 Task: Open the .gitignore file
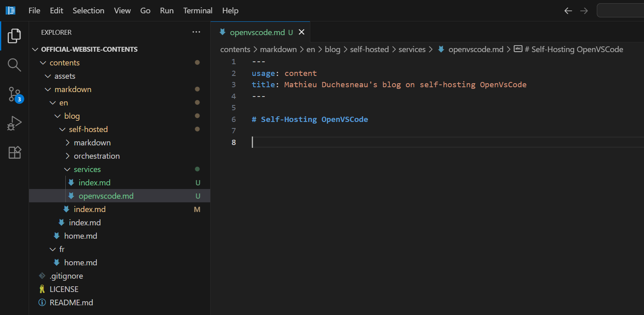pos(119,276)
